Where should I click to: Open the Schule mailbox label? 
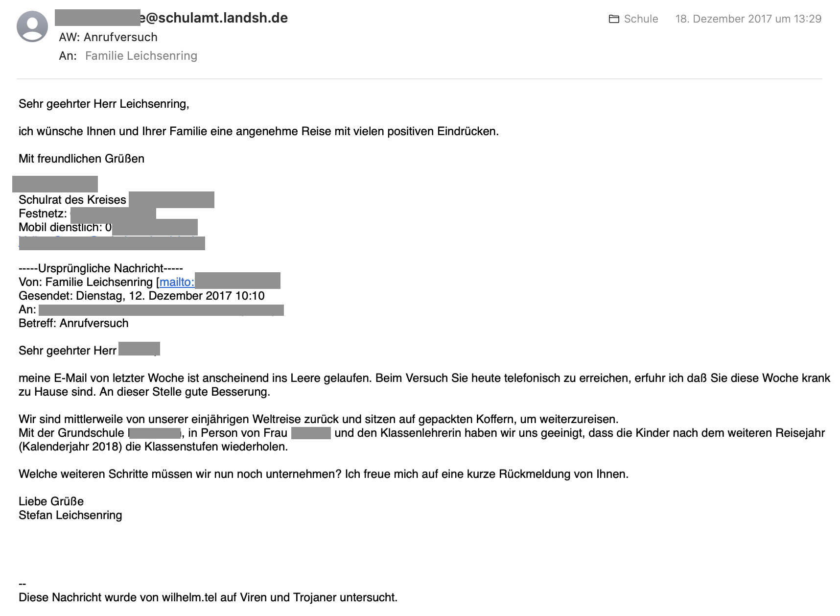tap(641, 19)
